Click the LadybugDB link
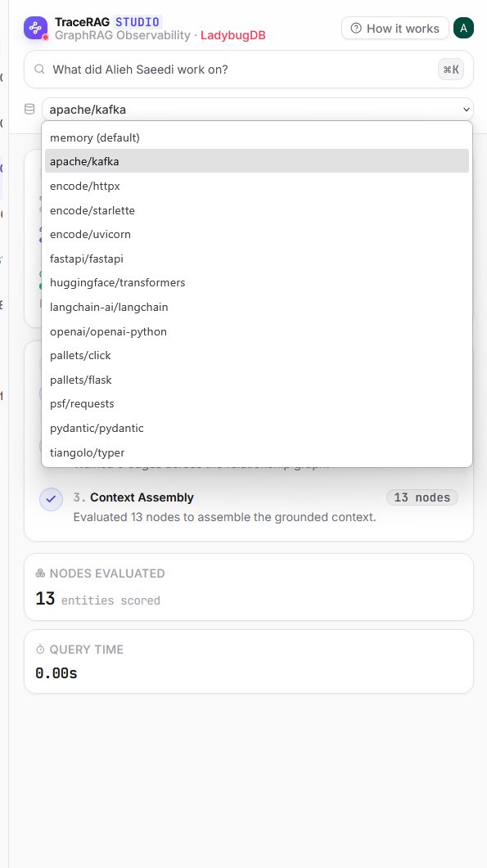This screenshot has height=868, width=487. click(x=233, y=35)
